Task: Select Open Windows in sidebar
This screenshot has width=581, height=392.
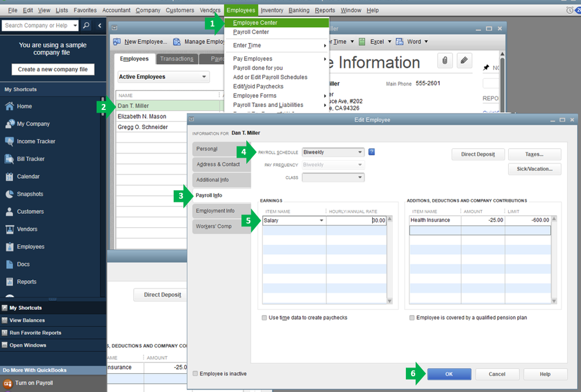Action: click(28, 345)
